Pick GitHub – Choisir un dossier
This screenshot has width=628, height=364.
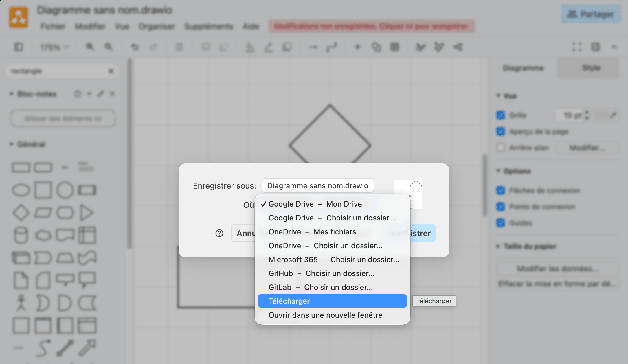pos(332,273)
